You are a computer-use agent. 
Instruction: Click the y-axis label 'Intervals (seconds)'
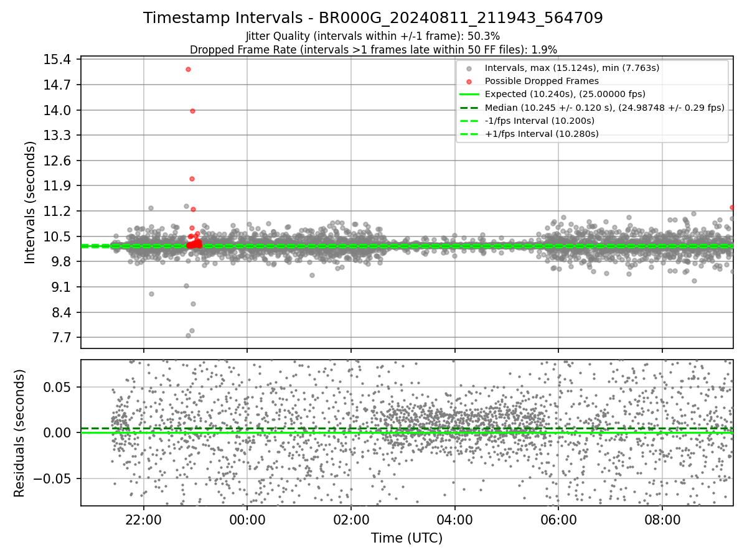(x=31, y=202)
